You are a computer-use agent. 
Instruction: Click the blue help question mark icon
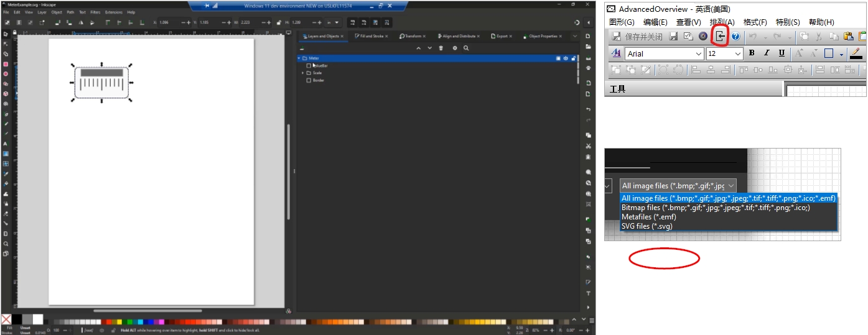pos(735,37)
